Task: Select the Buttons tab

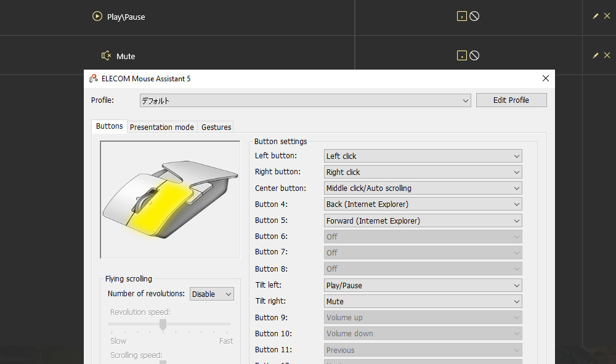Action: (109, 126)
